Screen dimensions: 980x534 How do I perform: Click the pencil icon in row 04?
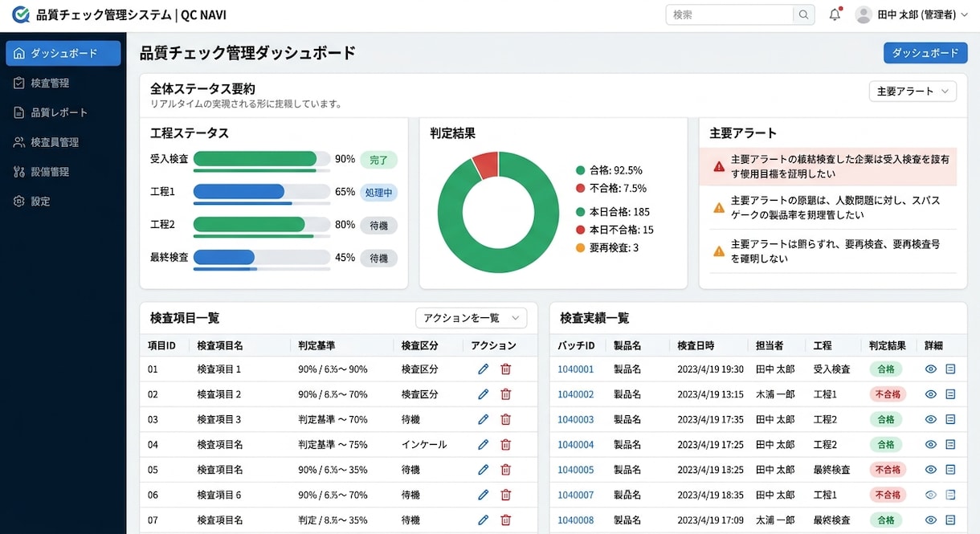pos(483,444)
